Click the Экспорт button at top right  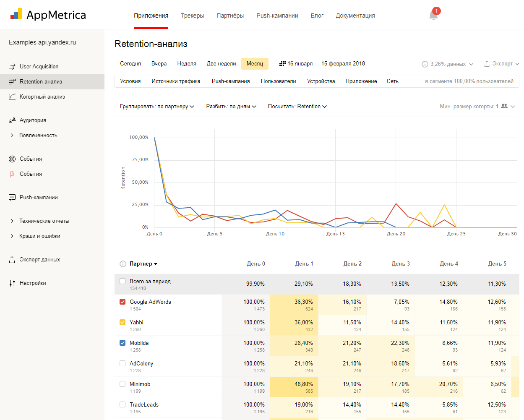tap(501, 64)
